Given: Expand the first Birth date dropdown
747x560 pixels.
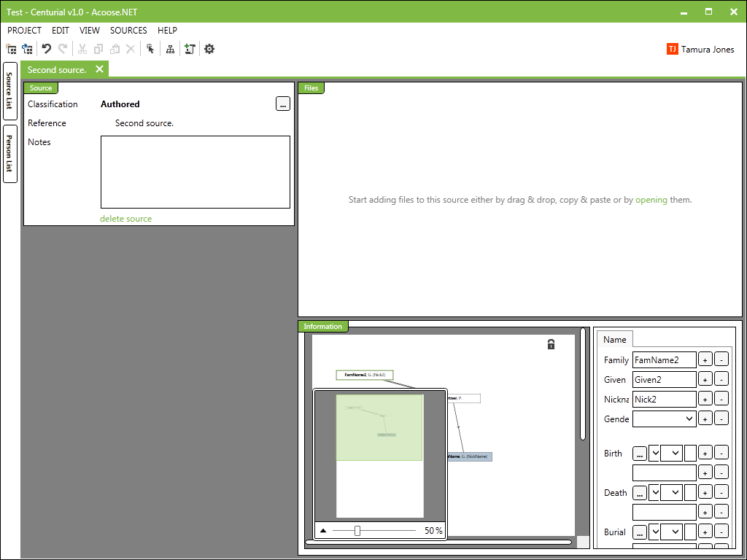Looking at the screenshot, I should (x=654, y=453).
